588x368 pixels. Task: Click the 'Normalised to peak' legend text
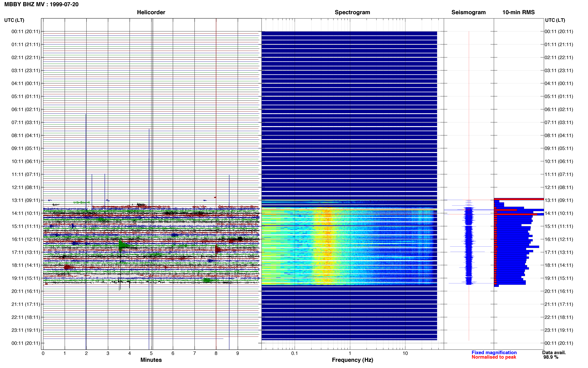tap(494, 357)
